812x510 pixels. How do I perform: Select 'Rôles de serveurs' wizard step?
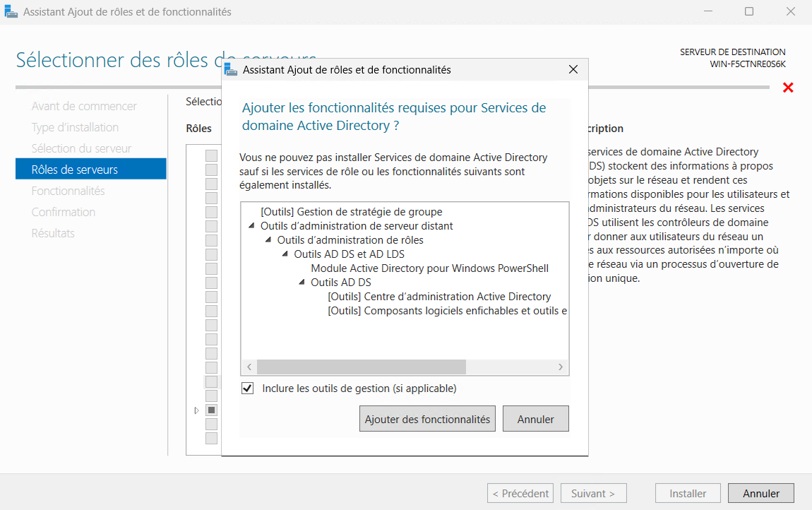coord(75,170)
